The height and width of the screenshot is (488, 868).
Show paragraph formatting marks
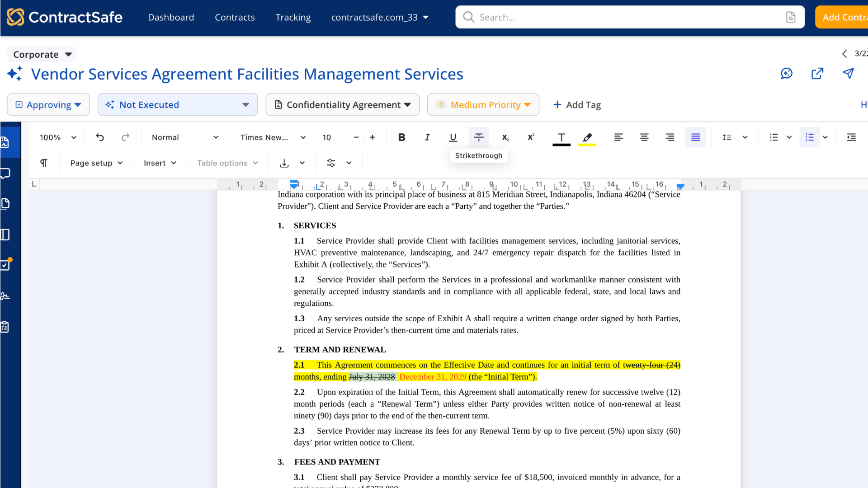[x=44, y=163]
